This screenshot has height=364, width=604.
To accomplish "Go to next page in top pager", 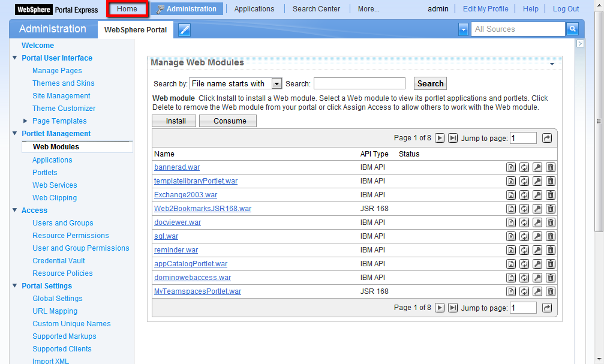I will [x=440, y=138].
